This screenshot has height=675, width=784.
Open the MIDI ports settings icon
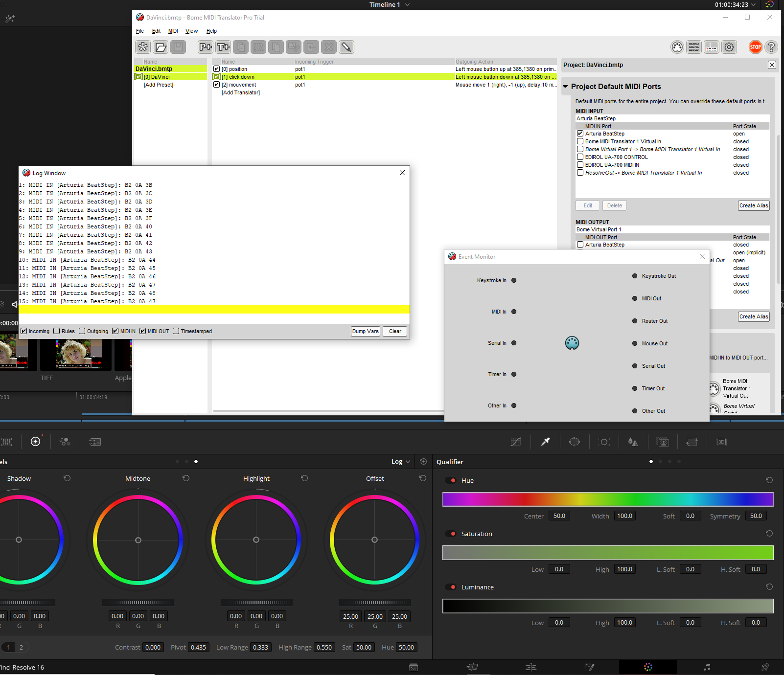(x=677, y=47)
